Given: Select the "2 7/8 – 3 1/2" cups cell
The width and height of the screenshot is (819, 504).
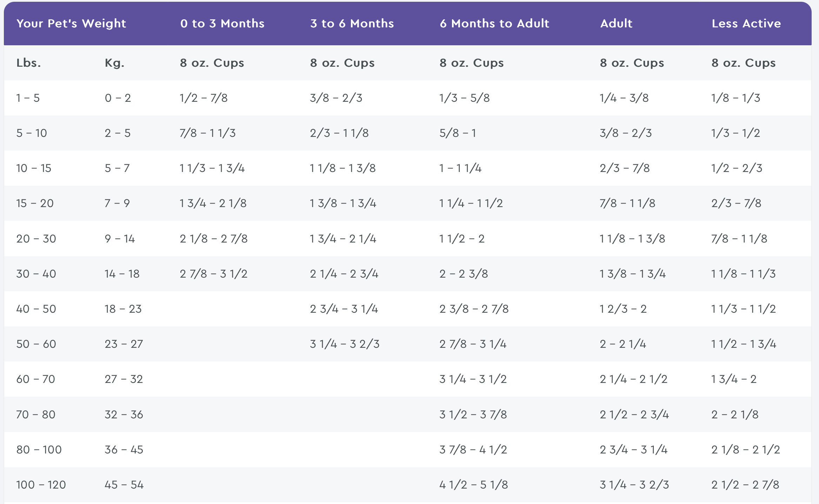Looking at the screenshot, I should tap(213, 274).
